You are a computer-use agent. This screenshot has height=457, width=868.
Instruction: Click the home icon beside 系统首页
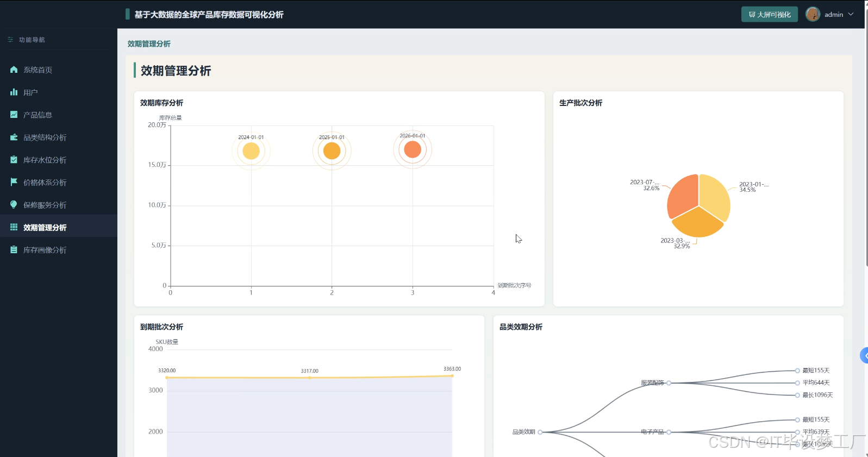[x=14, y=70]
